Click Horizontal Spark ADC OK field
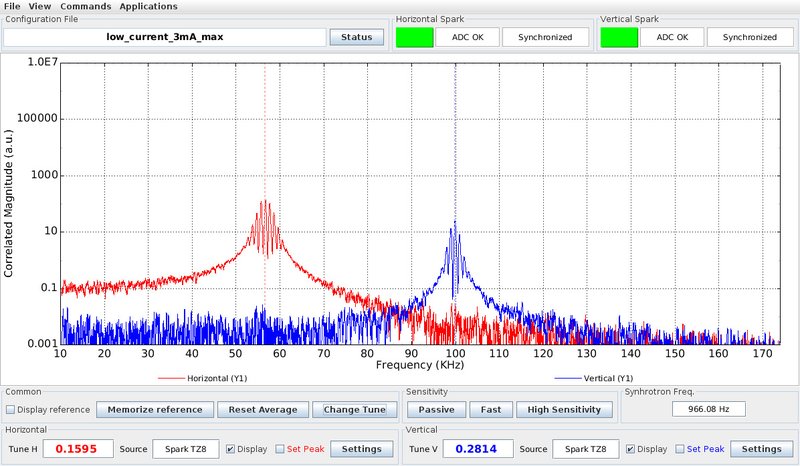 click(467, 37)
